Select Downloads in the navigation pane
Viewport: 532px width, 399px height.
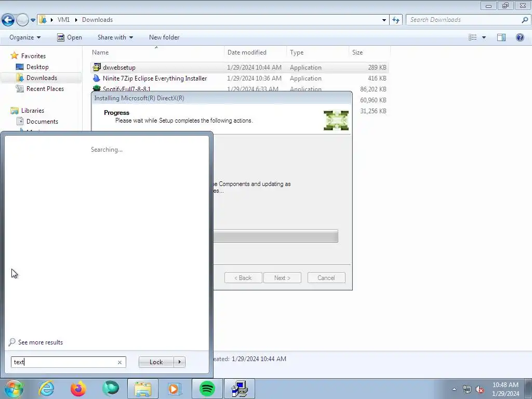click(42, 78)
